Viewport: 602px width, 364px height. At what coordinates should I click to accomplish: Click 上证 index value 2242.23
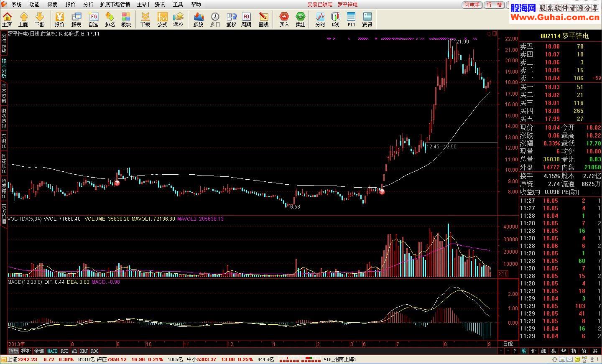(x=28, y=359)
